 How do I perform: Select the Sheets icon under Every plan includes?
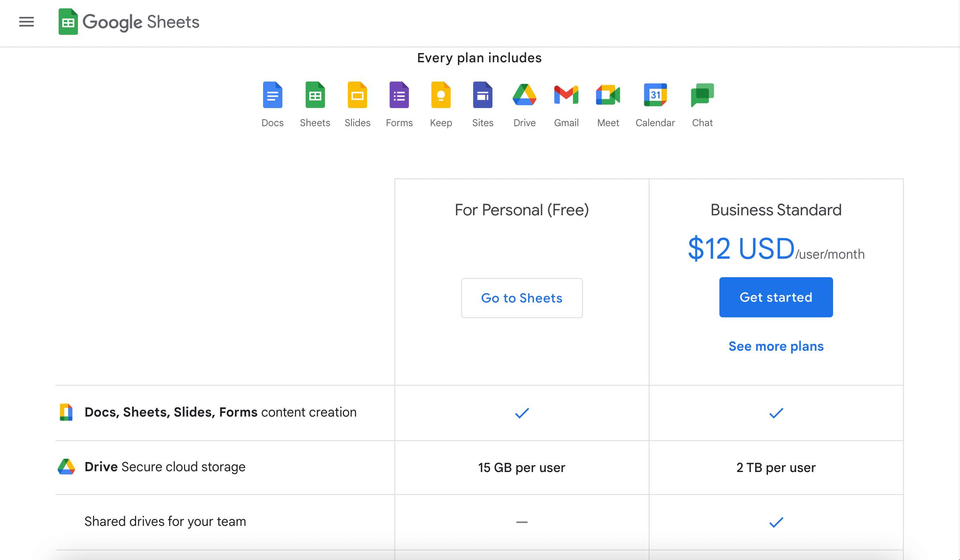pyautogui.click(x=315, y=95)
